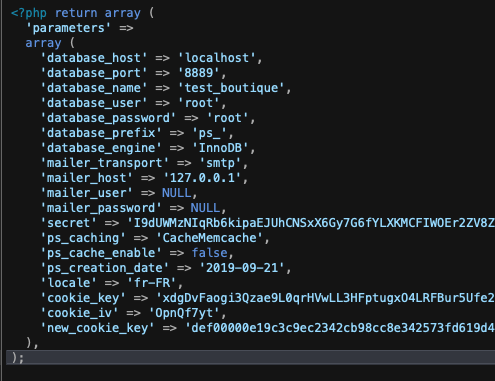
Task: Click the '8889' port value
Action: pyautogui.click(x=199, y=73)
